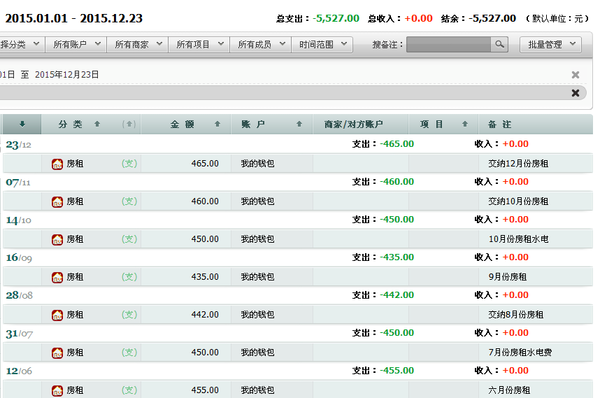Viewport: 600px width, 398px height.
Task: Open the 时间范围 dropdown
Action: tap(323, 44)
